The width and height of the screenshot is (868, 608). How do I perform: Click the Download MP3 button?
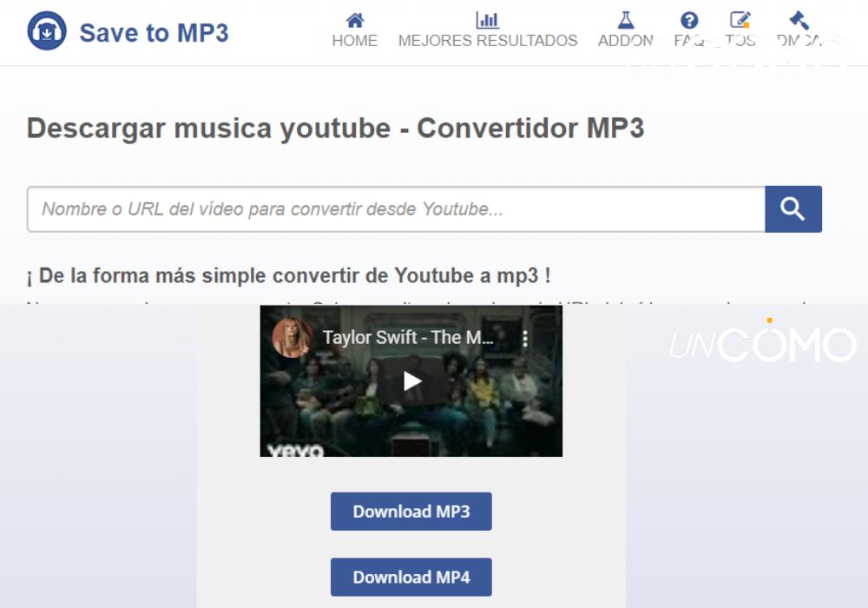(x=411, y=512)
